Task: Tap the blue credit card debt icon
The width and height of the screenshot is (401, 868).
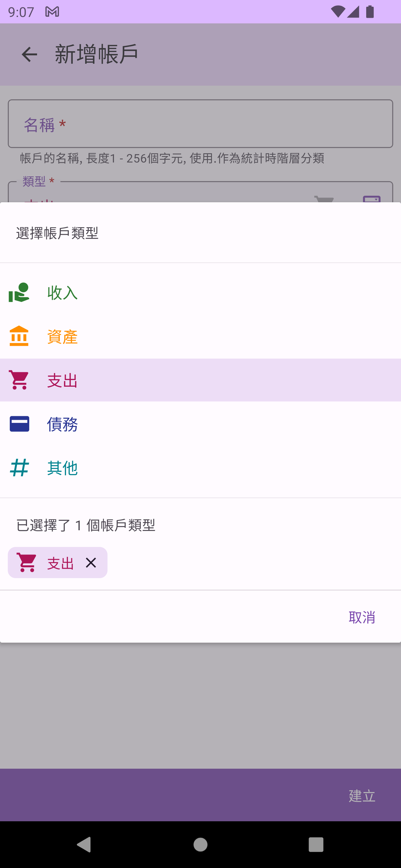Action: coord(19,423)
